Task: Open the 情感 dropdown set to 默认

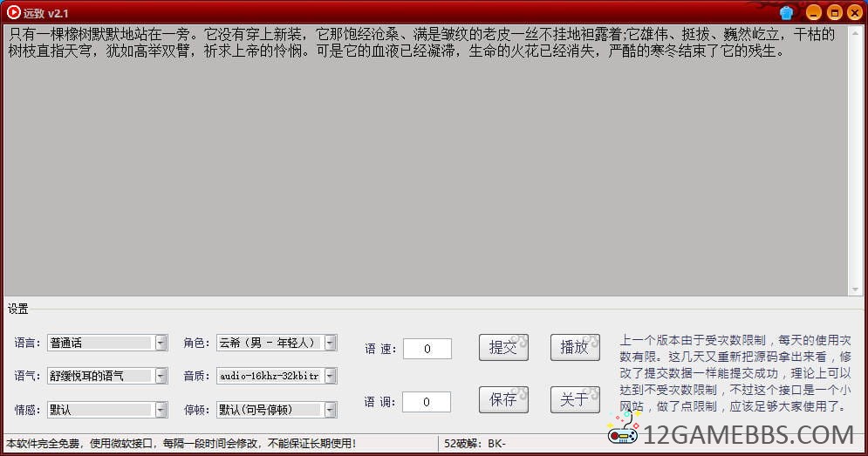Action: pos(107,410)
